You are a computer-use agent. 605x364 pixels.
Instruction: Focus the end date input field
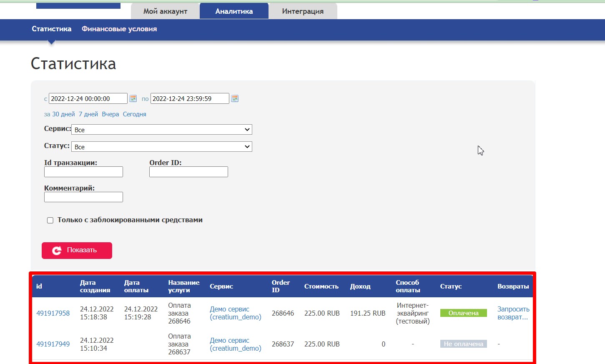coord(190,98)
